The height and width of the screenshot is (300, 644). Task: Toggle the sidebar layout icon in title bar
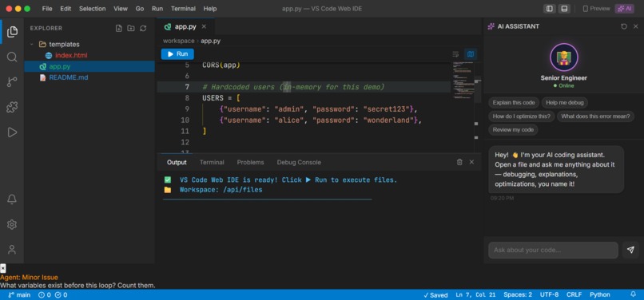(x=549, y=9)
